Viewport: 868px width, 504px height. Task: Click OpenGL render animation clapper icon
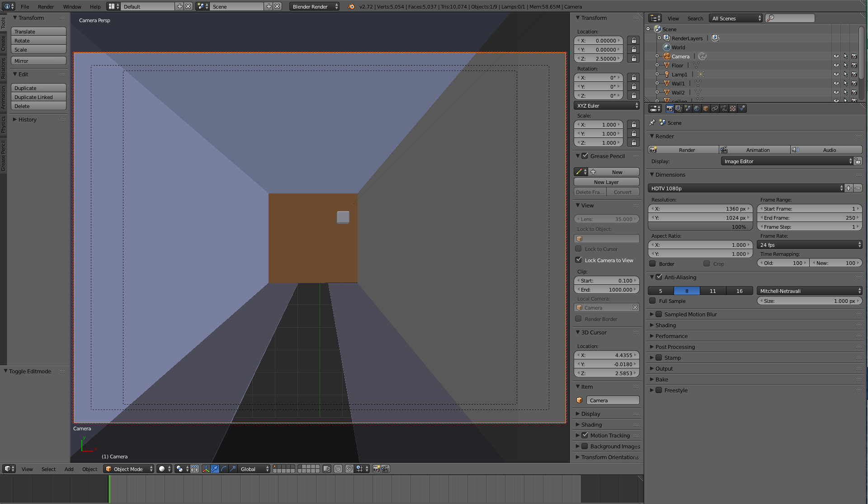(385, 469)
